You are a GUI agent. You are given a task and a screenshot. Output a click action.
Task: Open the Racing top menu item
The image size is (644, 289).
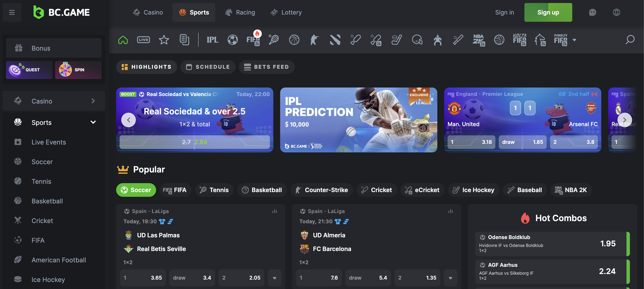pos(240,12)
